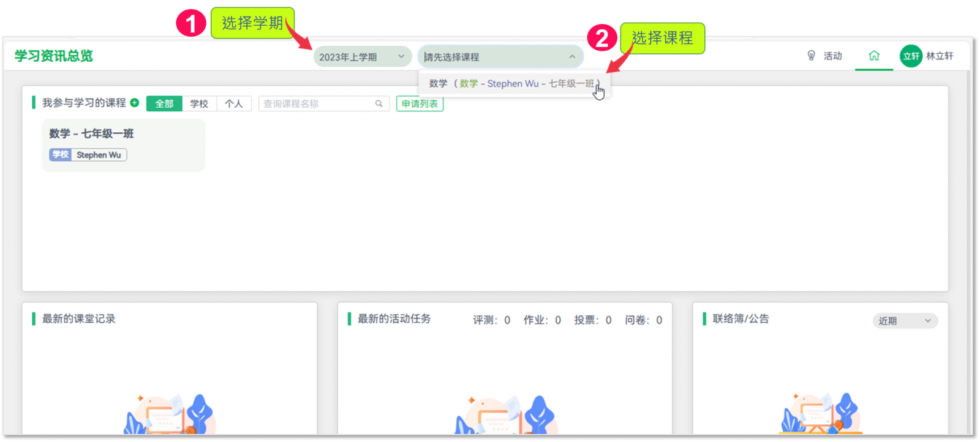Switch to the 个人 filter tab
980x442 pixels.
(234, 104)
